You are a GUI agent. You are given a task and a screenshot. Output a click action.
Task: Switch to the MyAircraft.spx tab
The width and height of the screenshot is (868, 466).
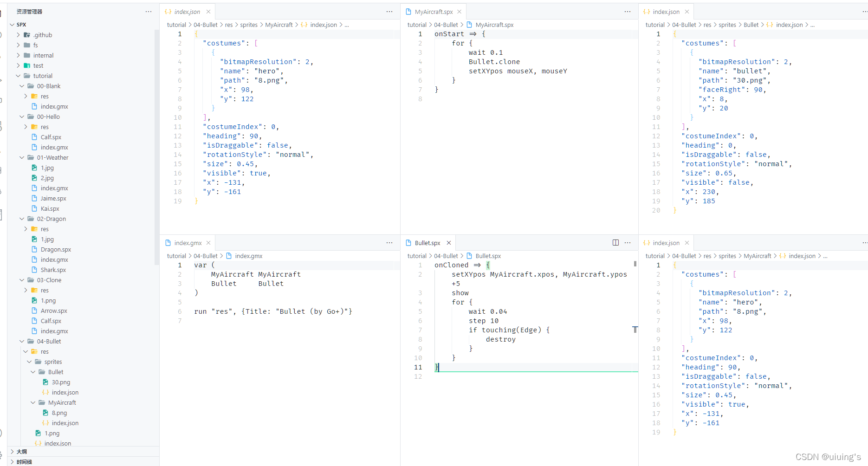pyautogui.click(x=434, y=12)
